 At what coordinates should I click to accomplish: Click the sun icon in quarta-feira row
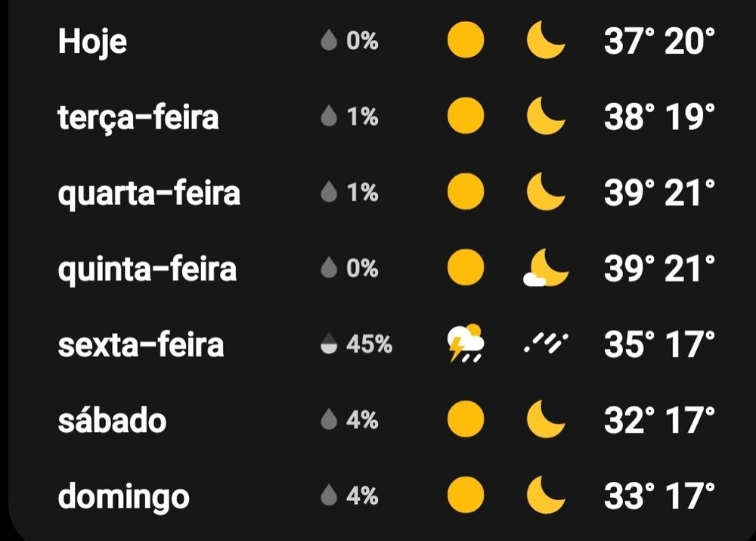465,192
